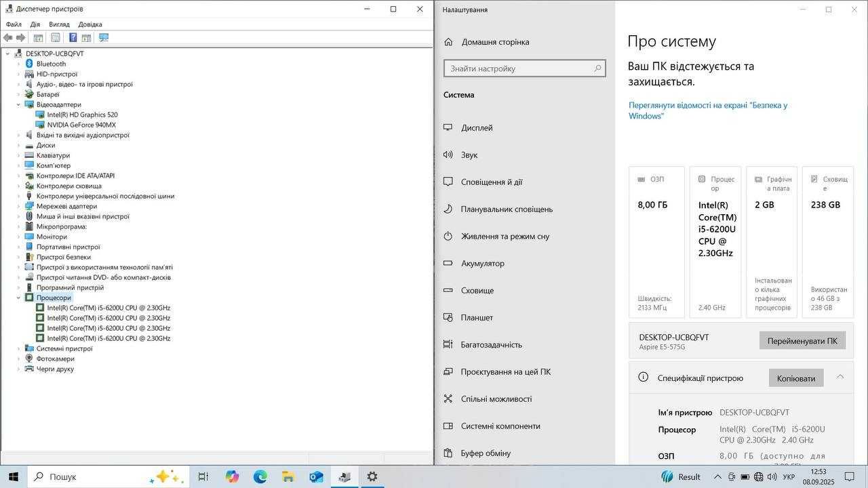This screenshot has height=488, width=868.
Task: Select the Фотокамери tree item
Action: [x=56, y=359]
